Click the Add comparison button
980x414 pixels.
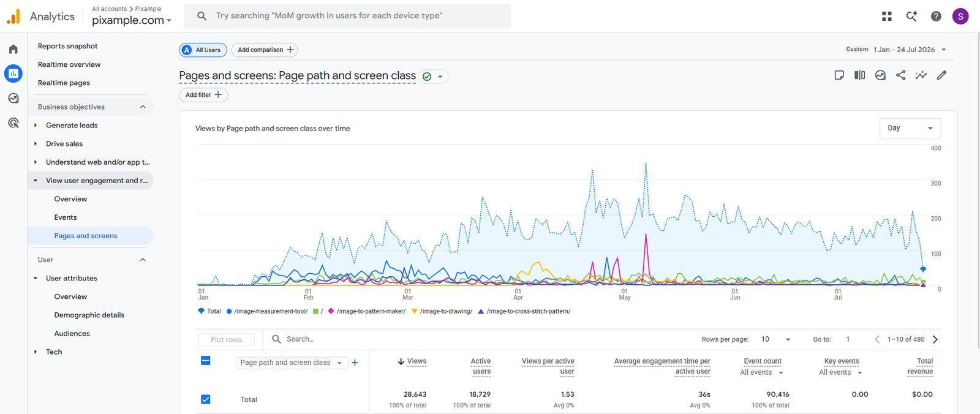pos(264,50)
